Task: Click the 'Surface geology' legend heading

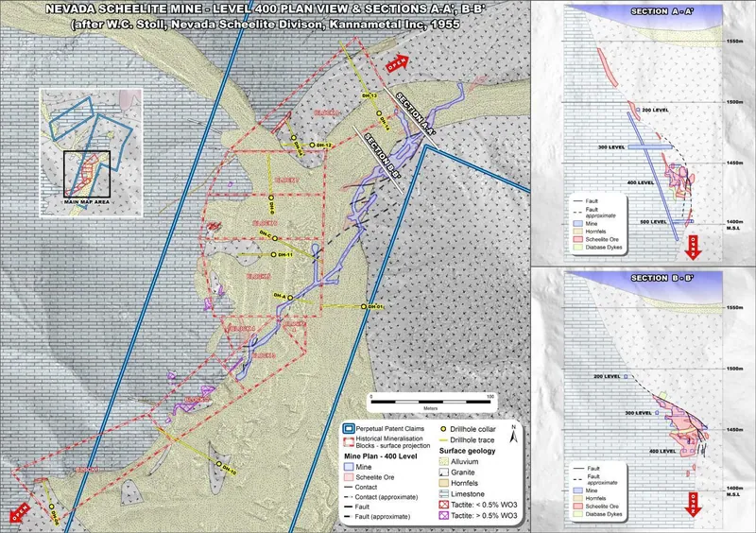Action: 467,451
